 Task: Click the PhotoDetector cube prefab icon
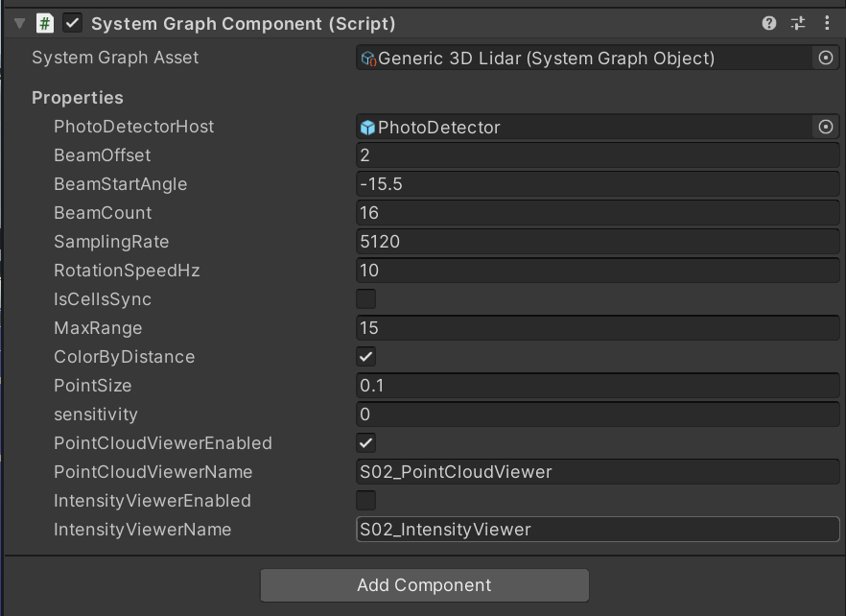click(x=367, y=128)
